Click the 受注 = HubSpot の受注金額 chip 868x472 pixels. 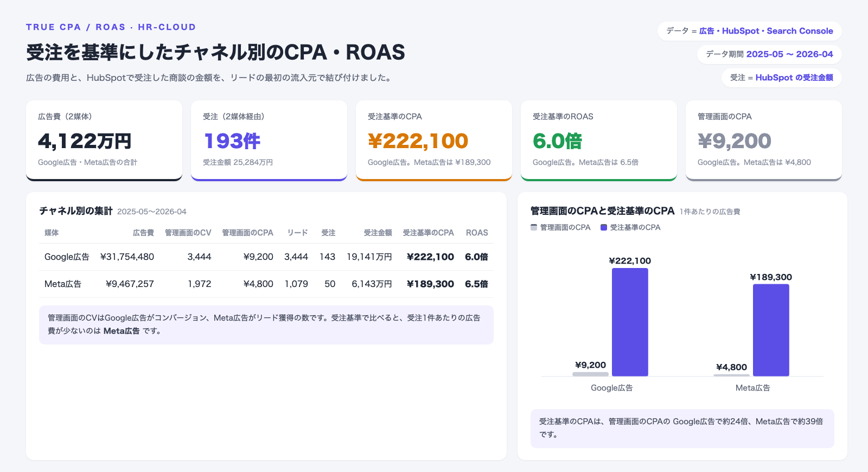(x=782, y=78)
